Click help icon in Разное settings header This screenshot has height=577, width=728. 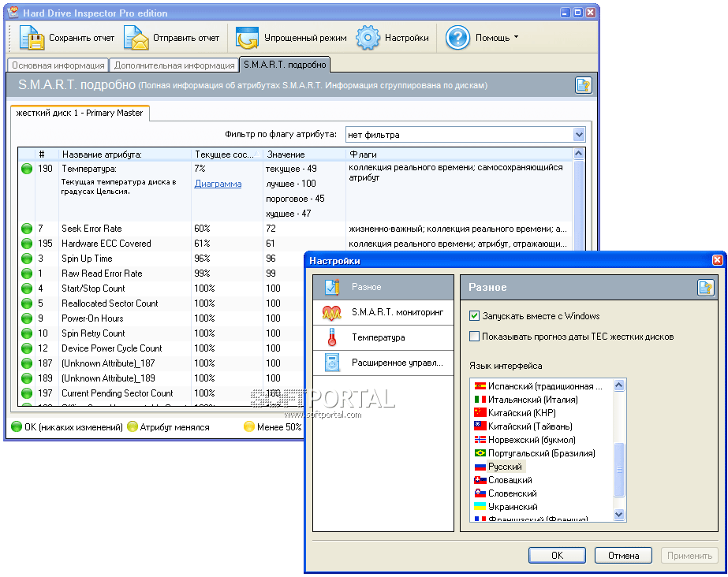coord(705,288)
